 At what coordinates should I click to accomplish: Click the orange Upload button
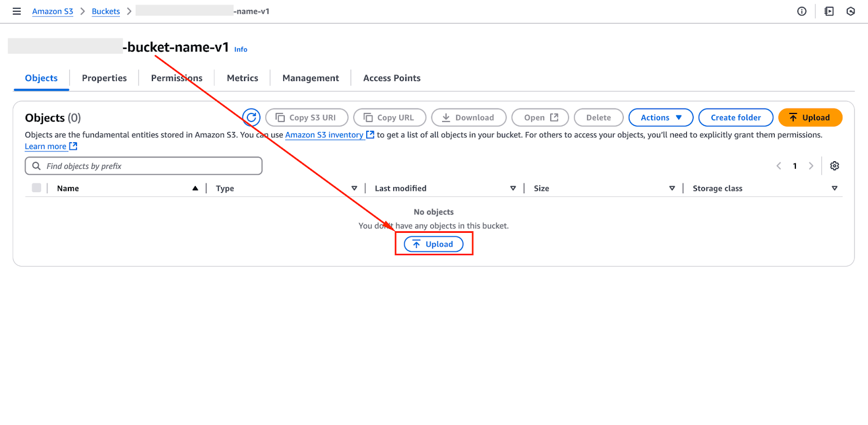tap(810, 117)
